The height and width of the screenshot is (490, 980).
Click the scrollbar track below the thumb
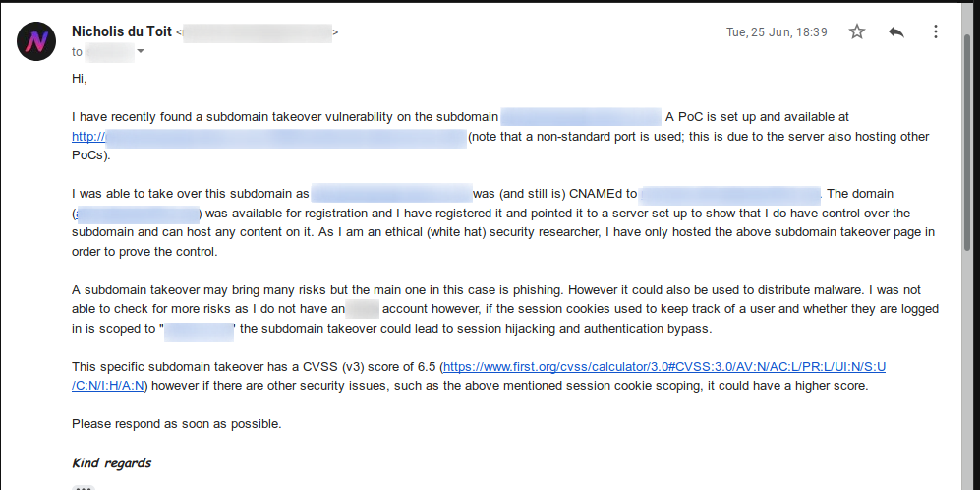coord(969,369)
